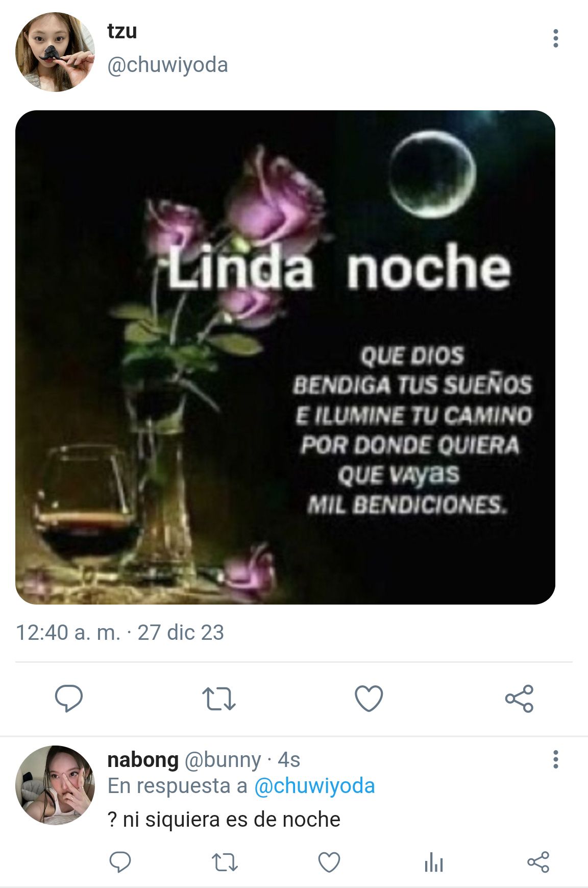Viewport: 588px width, 888px height.
Task: Retweet tzu's Linda noche post
Action: pos(218,699)
